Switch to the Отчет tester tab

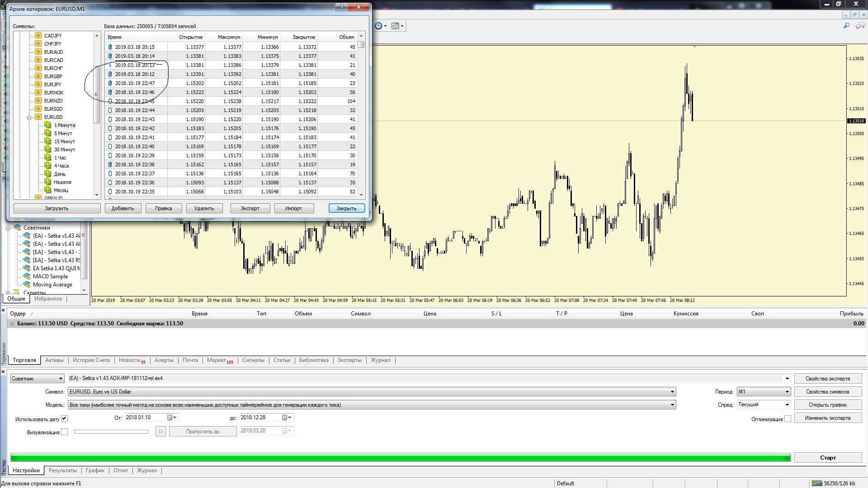[x=121, y=470]
